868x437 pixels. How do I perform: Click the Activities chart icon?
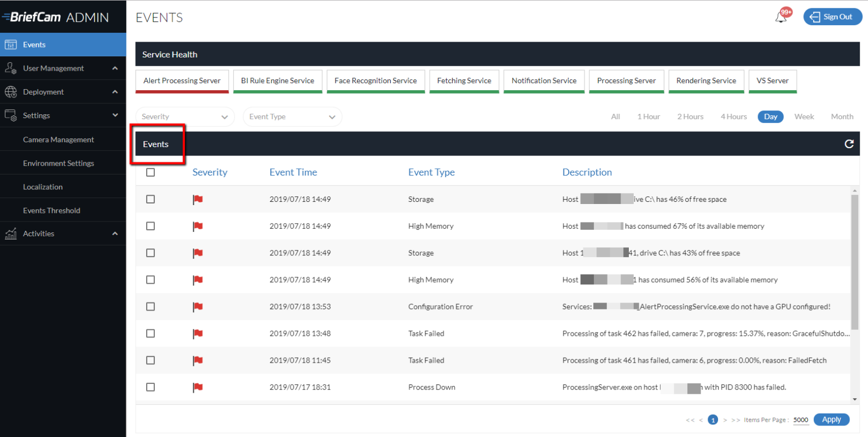(x=10, y=234)
